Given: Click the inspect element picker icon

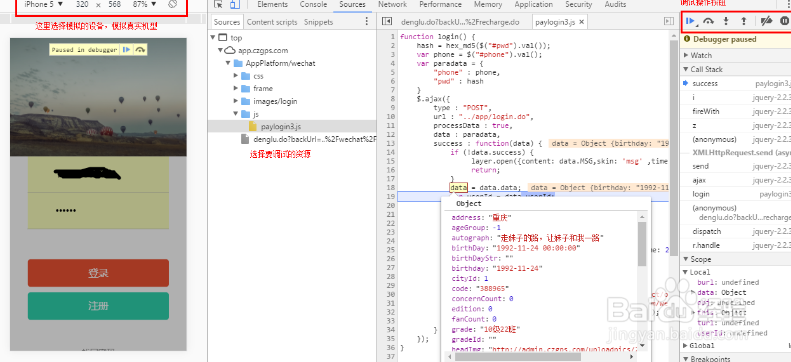Looking at the screenshot, I should tap(218, 5).
